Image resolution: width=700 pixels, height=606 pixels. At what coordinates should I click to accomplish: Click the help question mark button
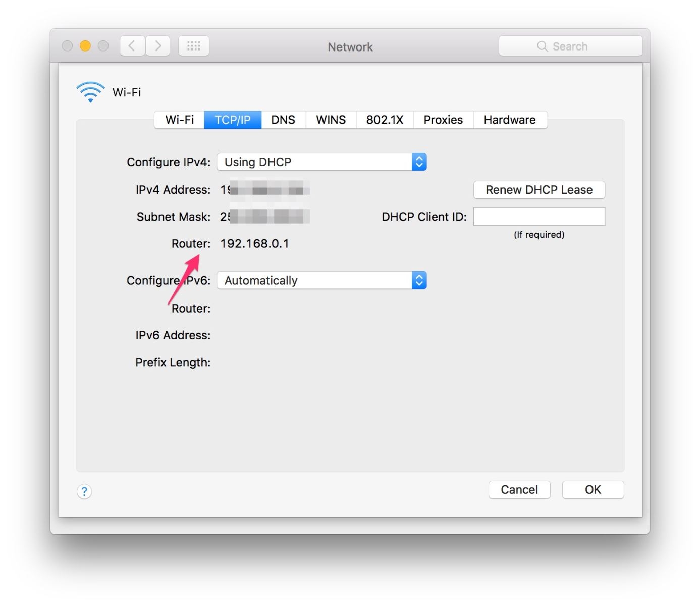84,491
